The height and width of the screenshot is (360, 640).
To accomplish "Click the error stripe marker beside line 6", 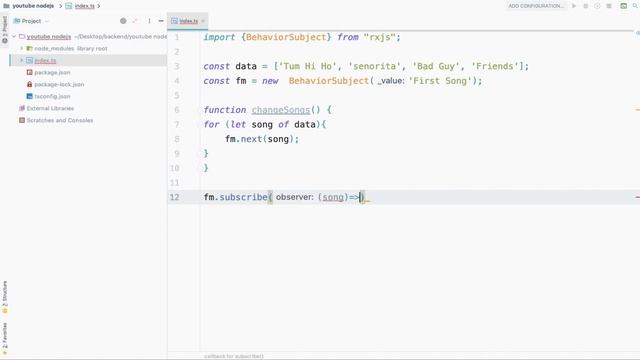I will tap(637, 110).
